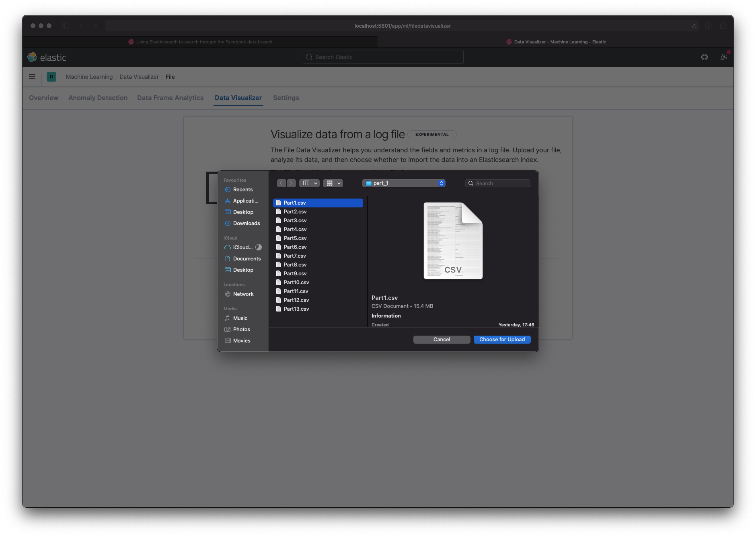Open the newsfeed notifications icon
The image size is (756, 537).
(724, 57)
